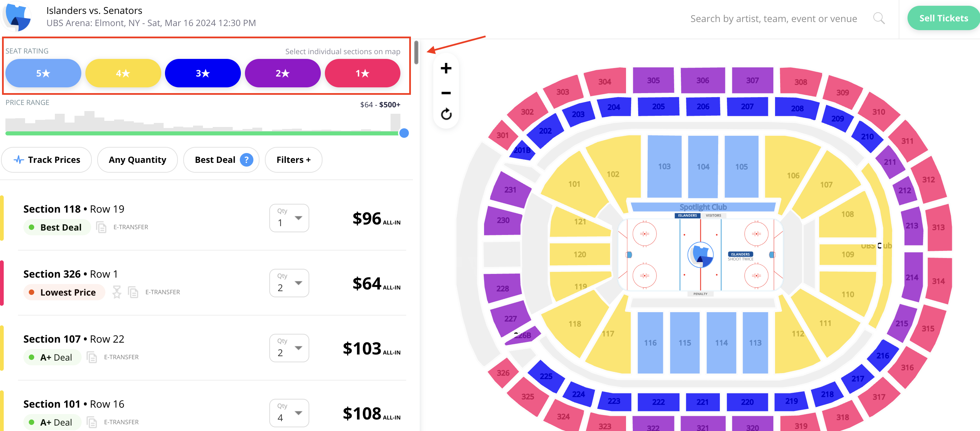Select the Best Deal sort option
Screen dimensions: 980x431
click(215, 159)
